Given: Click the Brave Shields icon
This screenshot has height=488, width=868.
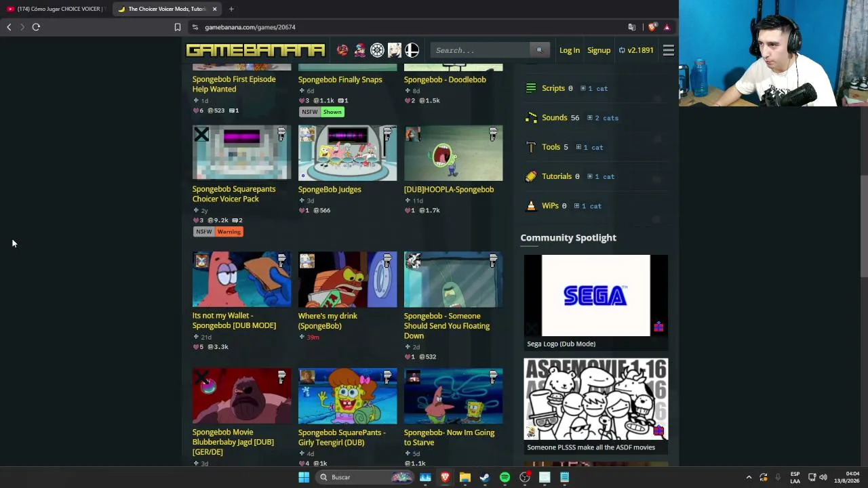Looking at the screenshot, I should click(652, 27).
